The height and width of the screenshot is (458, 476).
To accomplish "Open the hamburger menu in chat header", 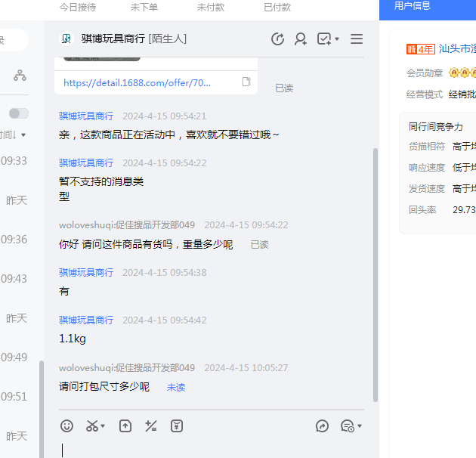I will pos(357,39).
